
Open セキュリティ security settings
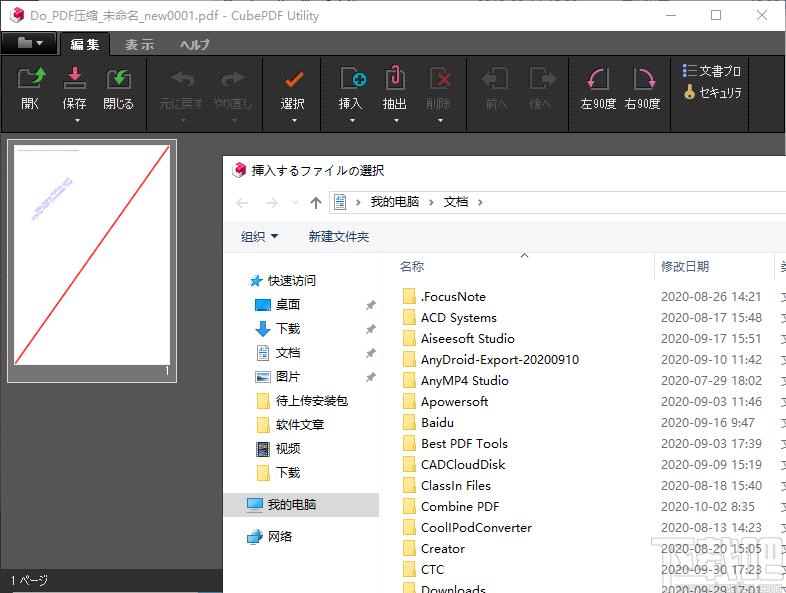(712, 92)
